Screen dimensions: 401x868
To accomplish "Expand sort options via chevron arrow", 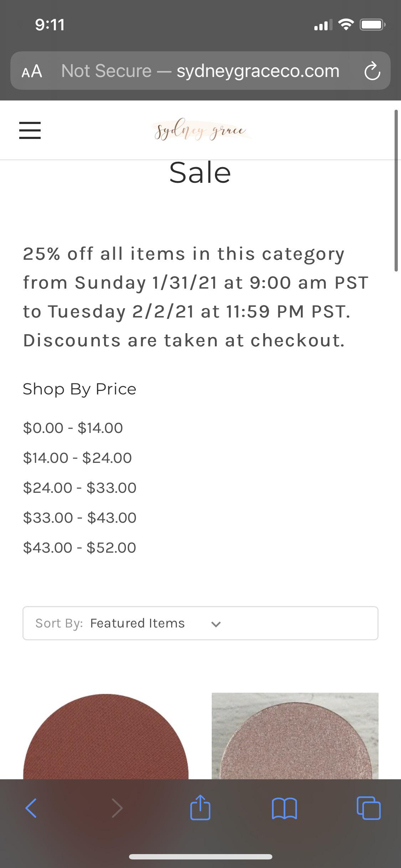I will point(215,624).
